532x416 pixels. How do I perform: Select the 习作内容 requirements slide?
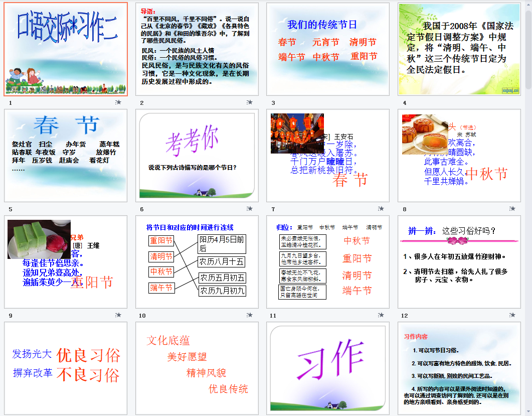(459, 368)
